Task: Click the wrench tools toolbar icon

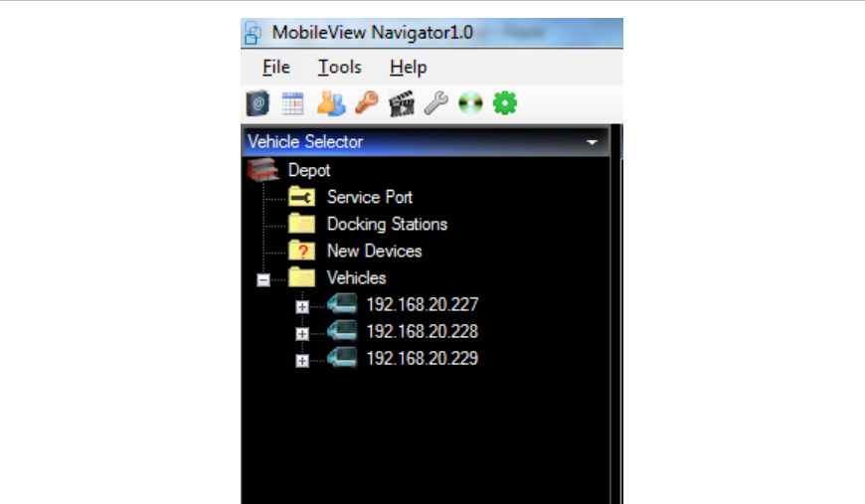Action: click(436, 103)
